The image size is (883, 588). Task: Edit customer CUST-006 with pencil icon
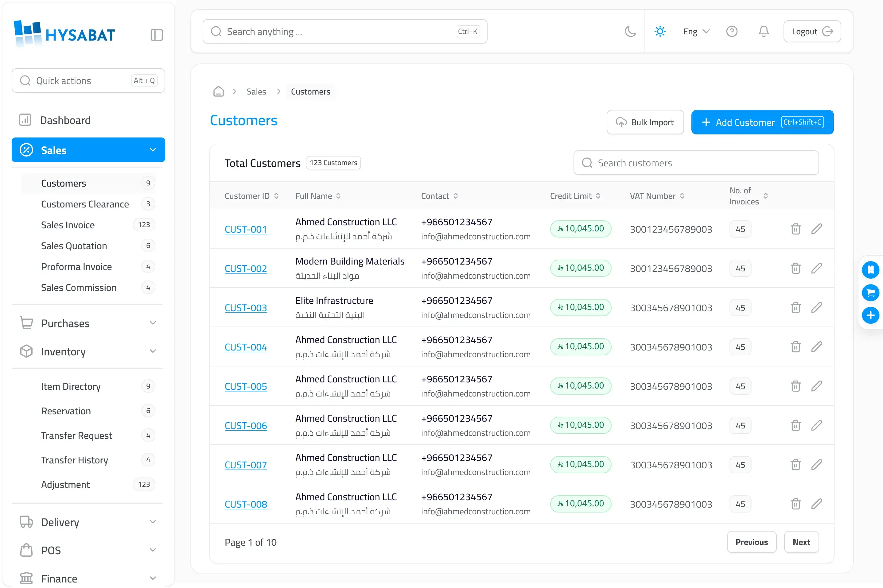pos(817,425)
